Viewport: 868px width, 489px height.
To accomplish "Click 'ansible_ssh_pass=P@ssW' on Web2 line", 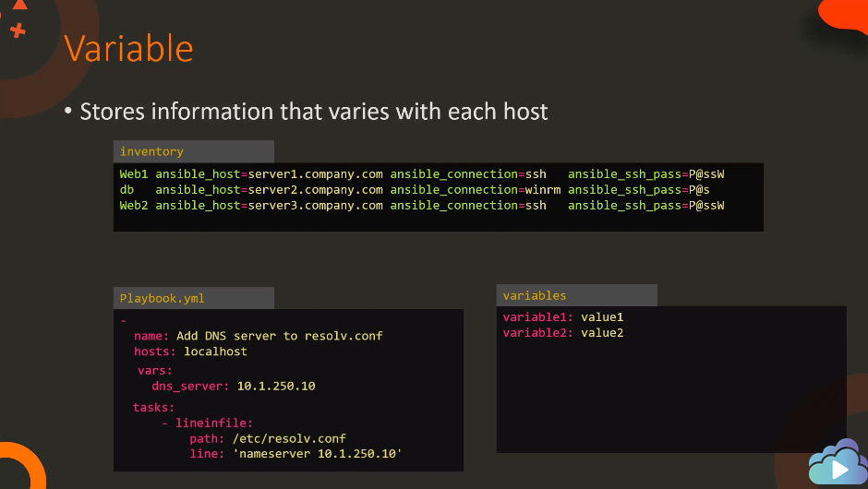I will (x=646, y=205).
